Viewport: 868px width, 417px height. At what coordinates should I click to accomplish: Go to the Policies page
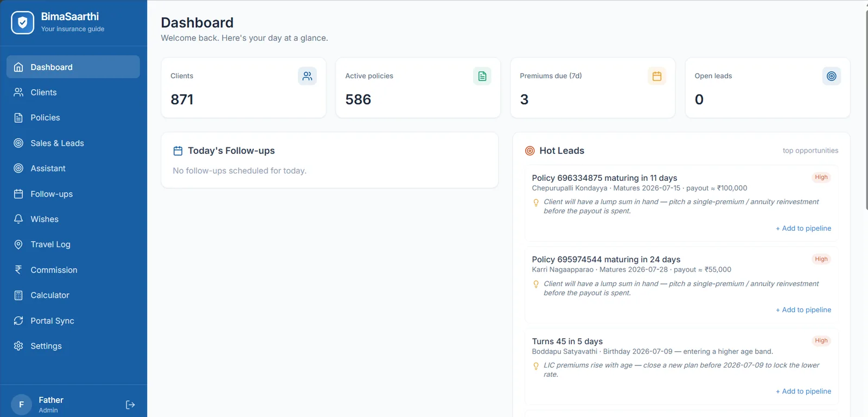[x=73, y=118]
